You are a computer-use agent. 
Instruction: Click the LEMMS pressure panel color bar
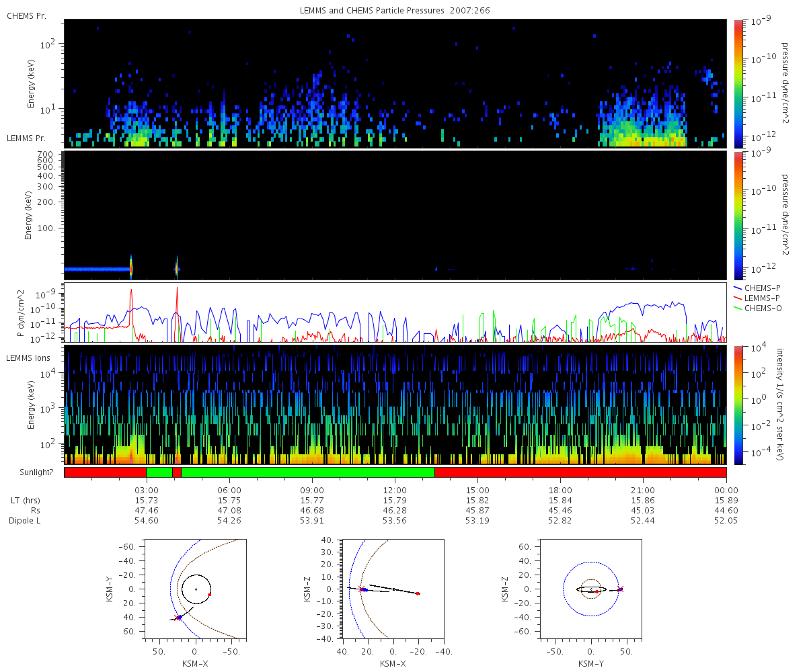point(738,215)
